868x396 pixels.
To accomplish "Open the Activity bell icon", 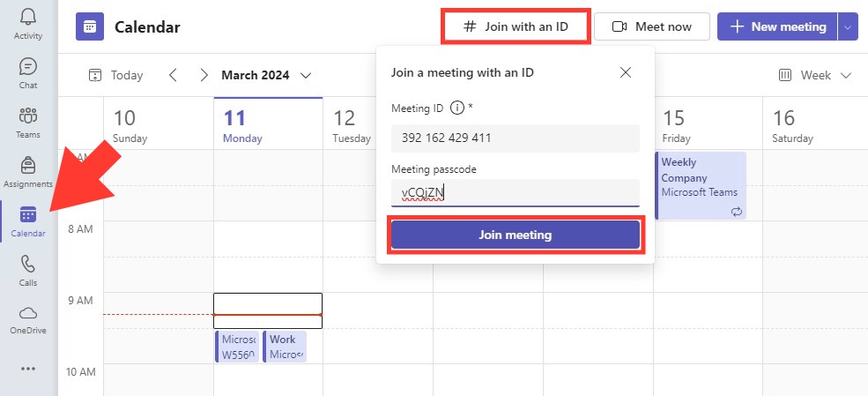I will pos(27,17).
